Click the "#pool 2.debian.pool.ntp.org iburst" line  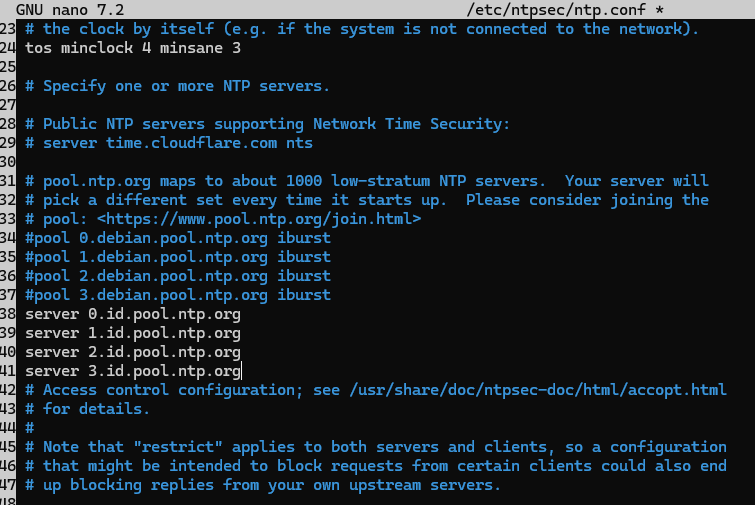177,276
